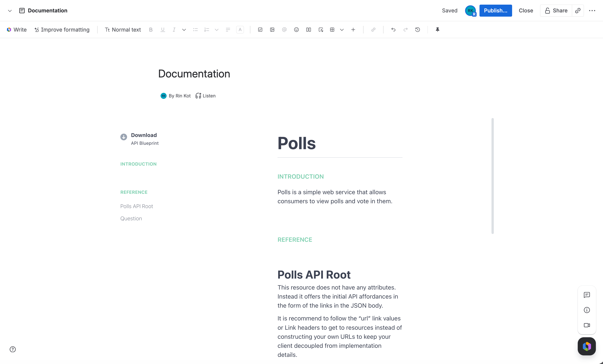The image size is (603, 364).
Task: Click the mention (@) icon
Action: pyautogui.click(x=284, y=30)
